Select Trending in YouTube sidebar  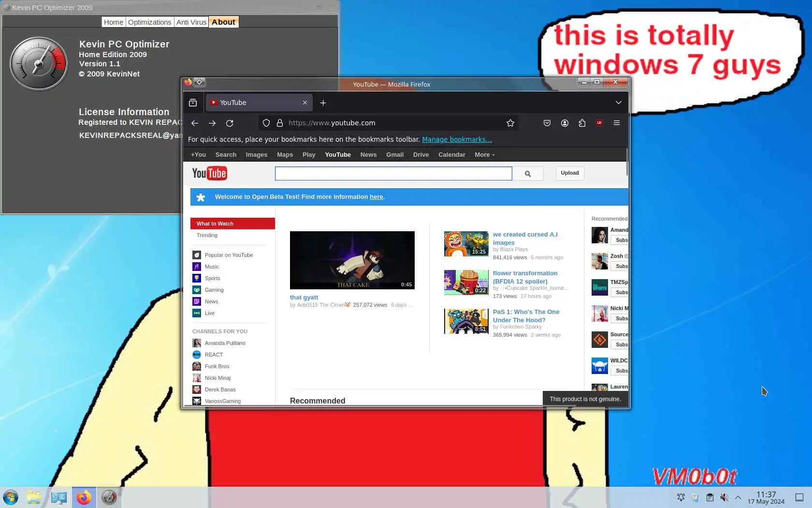(207, 235)
